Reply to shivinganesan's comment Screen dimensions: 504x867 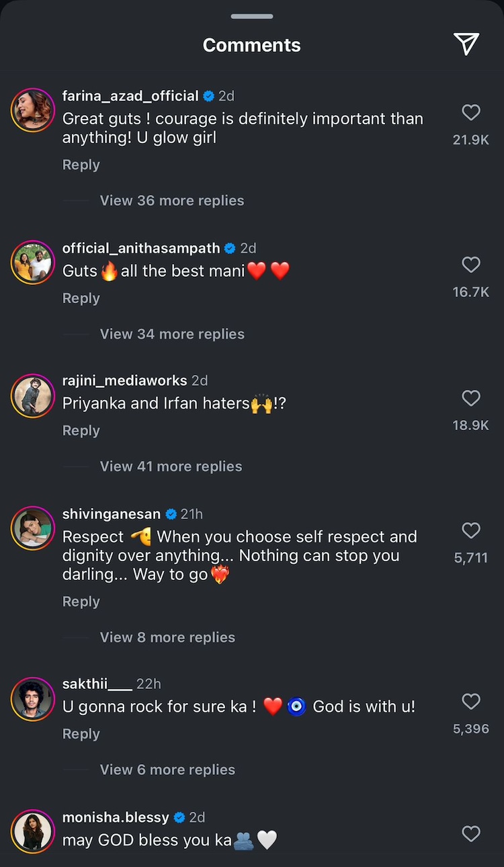click(81, 602)
